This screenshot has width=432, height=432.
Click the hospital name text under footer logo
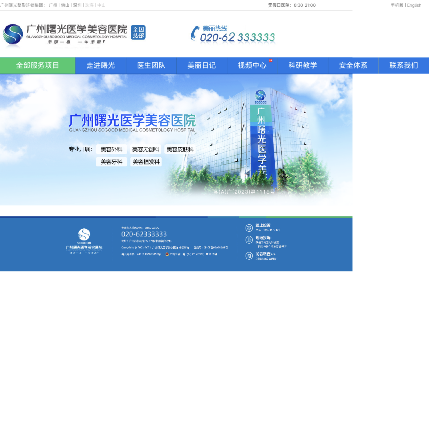click(x=84, y=248)
